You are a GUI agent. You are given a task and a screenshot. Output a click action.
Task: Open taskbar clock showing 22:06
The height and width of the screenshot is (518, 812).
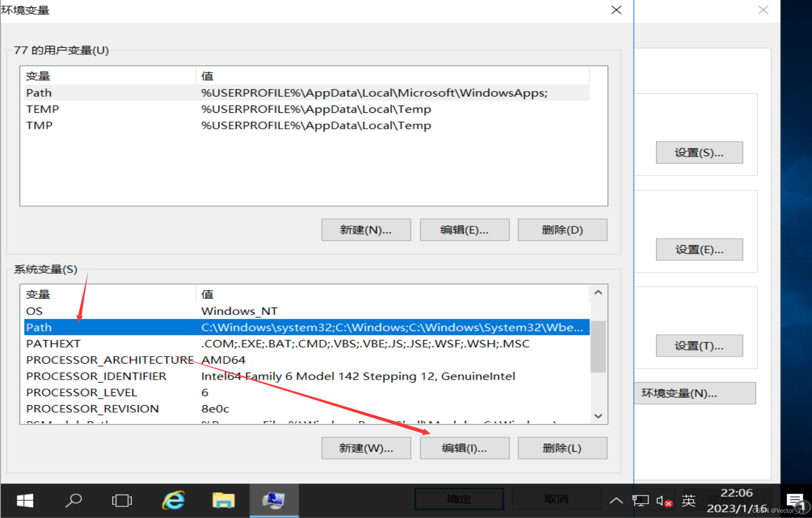pos(736,501)
